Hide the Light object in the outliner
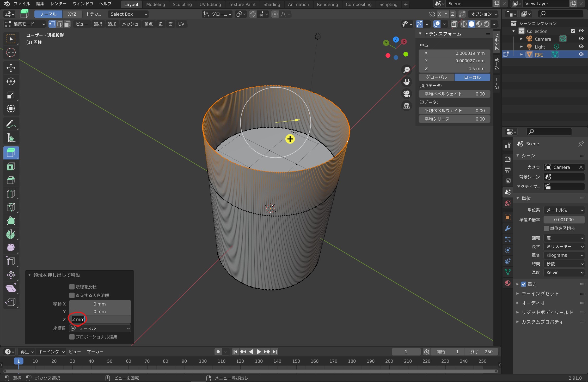Viewport: 588px width, 382px height. tap(581, 46)
